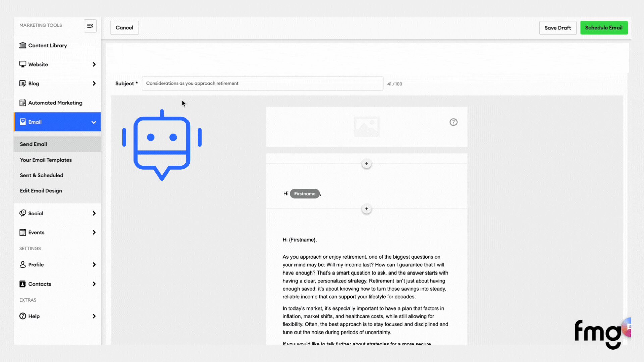
Task: Expand the Contacts submenu chevron
Action: (x=94, y=284)
